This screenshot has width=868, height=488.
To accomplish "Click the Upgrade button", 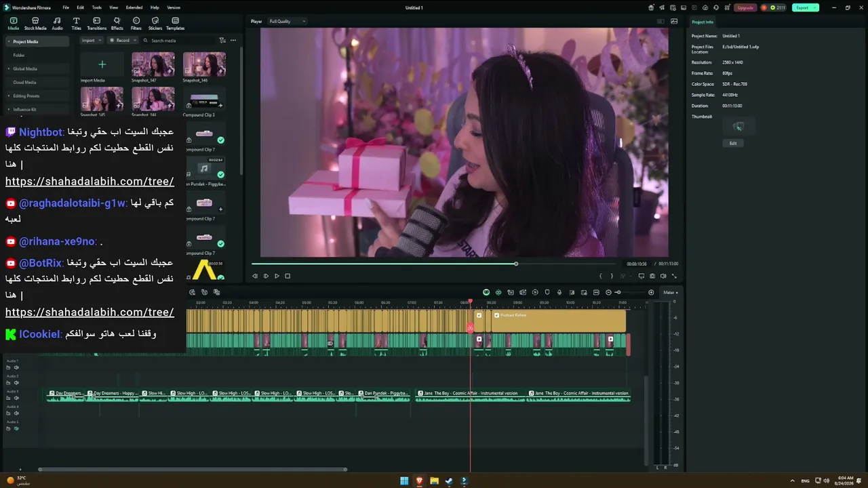I will click(x=745, y=7).
